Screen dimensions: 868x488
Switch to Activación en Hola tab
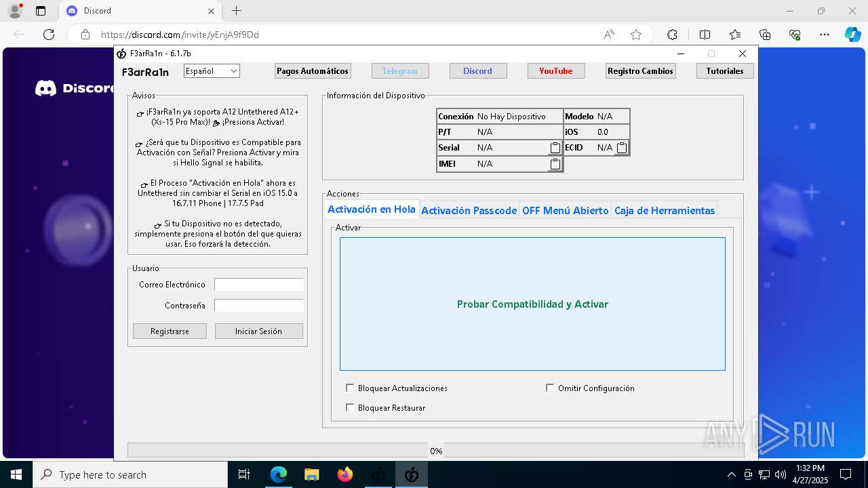[x=372, y=209]
